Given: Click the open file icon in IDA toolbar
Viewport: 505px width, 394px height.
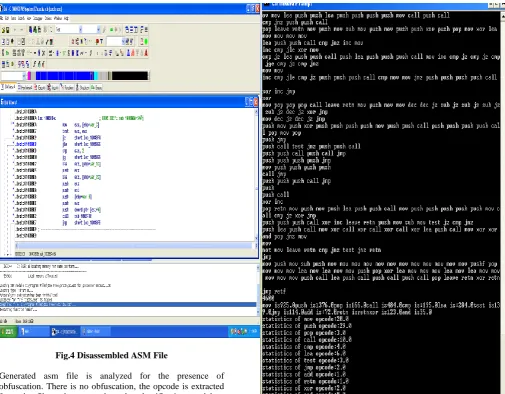Looking at the screenshot, I should [4, 30].
